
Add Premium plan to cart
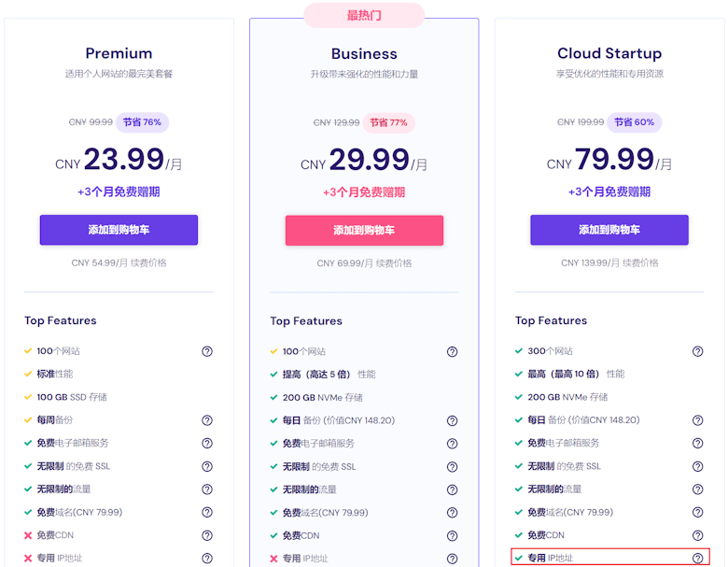[119, 230]
